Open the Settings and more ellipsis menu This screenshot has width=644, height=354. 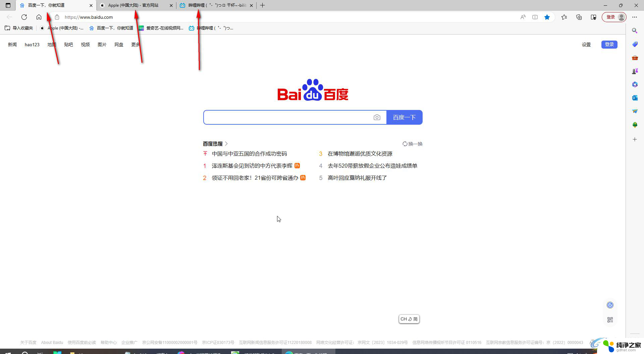point(635,17)
